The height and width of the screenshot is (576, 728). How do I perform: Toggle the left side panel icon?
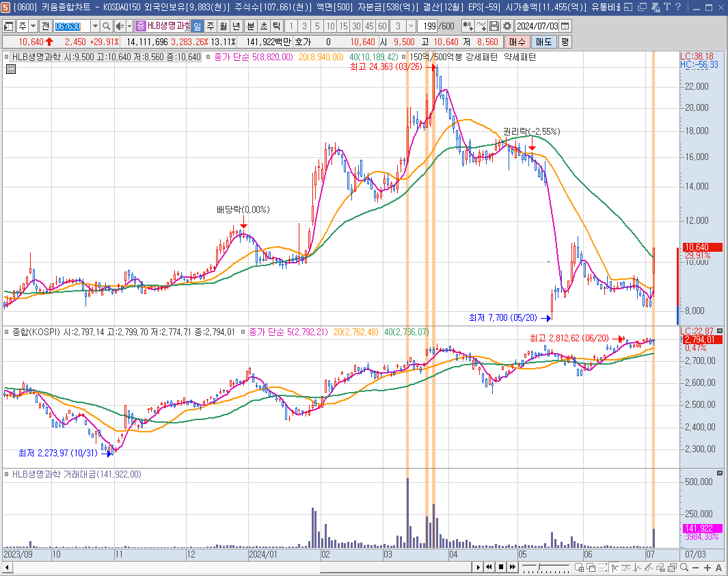pyautogui.click(x=8, y=27)
